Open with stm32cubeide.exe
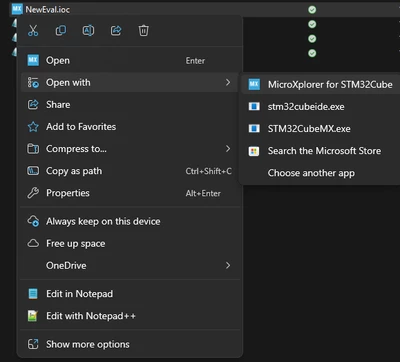This screenshot has width=400, height=362. 321,107
